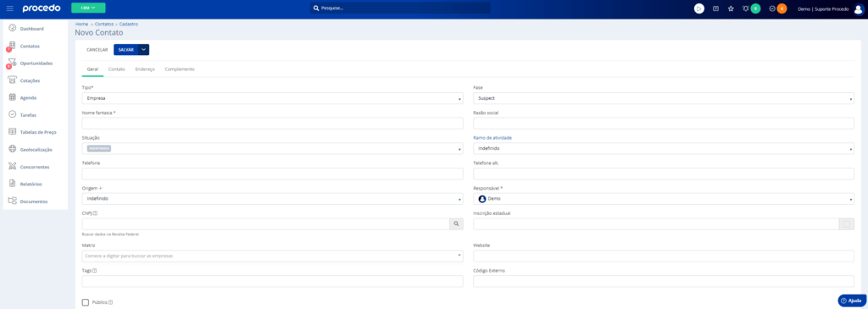Click the Código Externo input field
868x309 pixels.
point(664,281)
